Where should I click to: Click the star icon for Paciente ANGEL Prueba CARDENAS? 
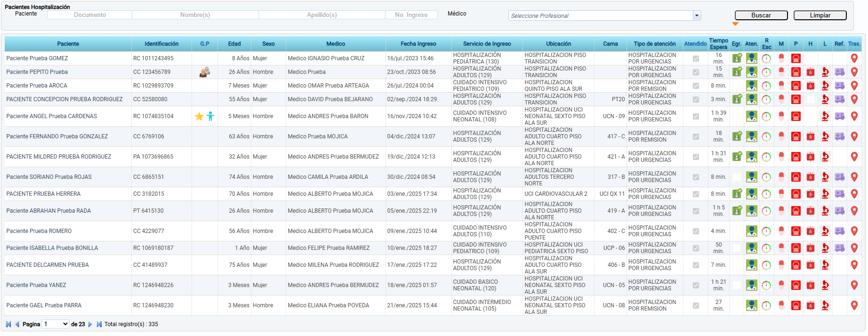pyautogui.click(x=199, y=116)
